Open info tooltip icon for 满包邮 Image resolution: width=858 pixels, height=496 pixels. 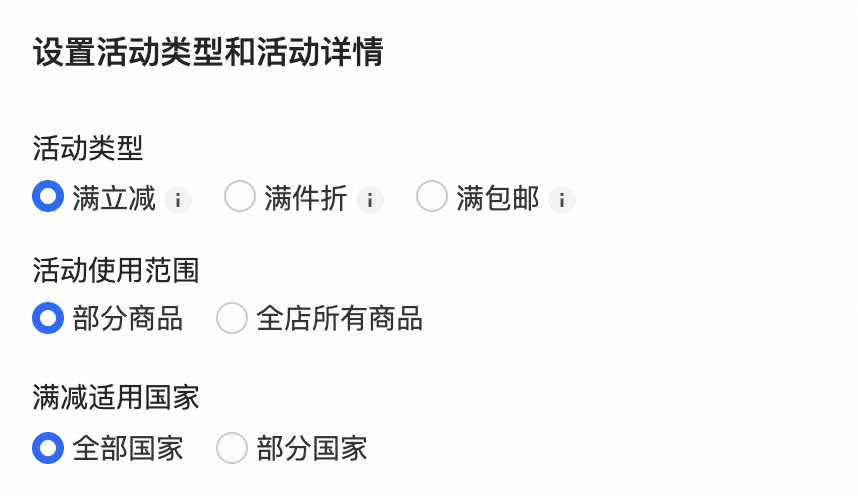coord(562,200)
